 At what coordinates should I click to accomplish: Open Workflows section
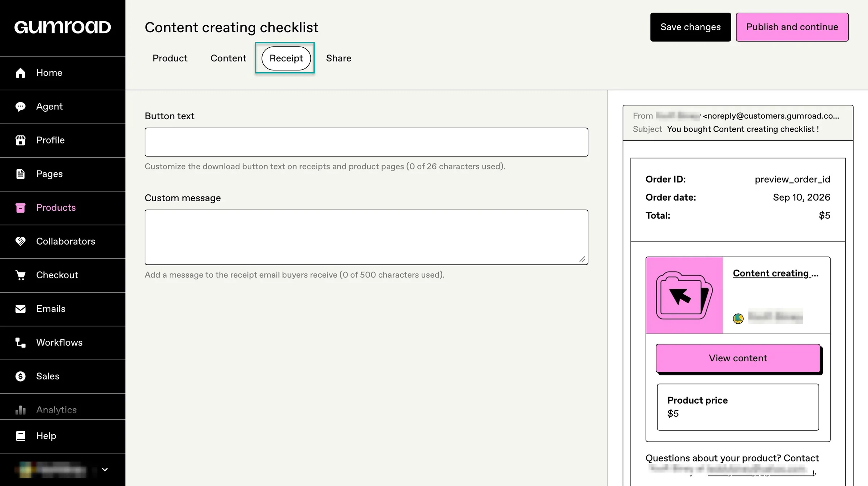click(63, 343)
